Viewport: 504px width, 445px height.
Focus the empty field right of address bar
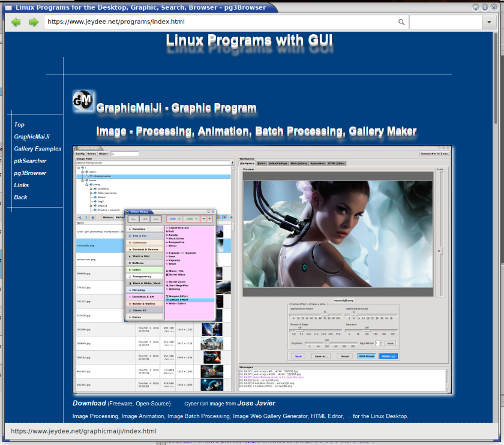coord(446,22)
